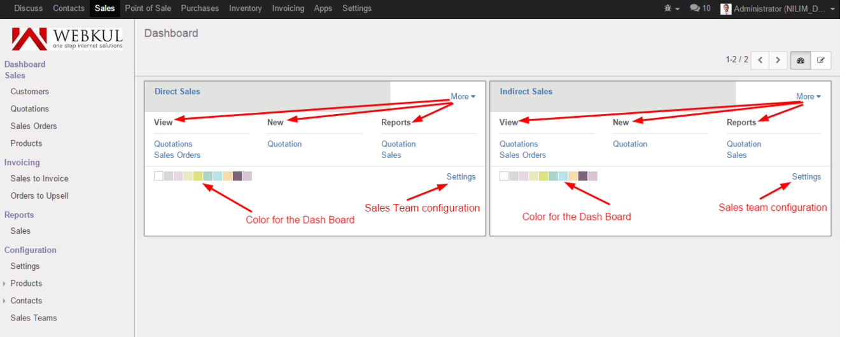Pick the white color swatch on Indirect Sales

point(504,176)
